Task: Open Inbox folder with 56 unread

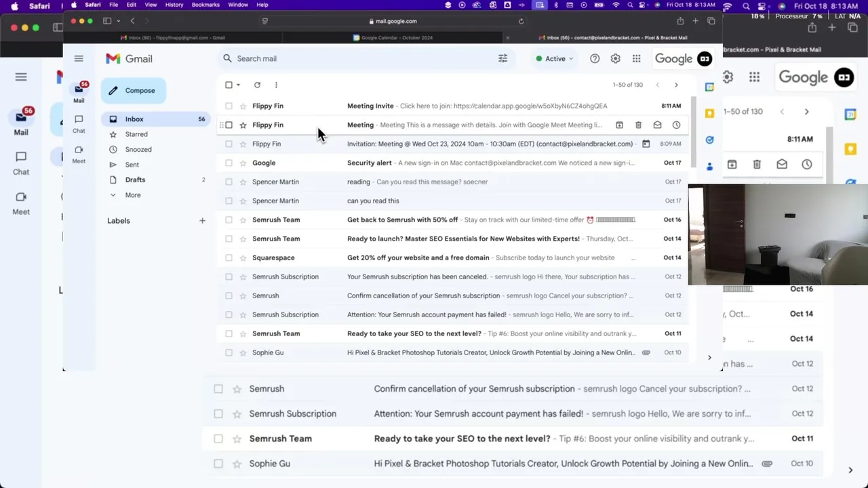Action: point(155,119)
